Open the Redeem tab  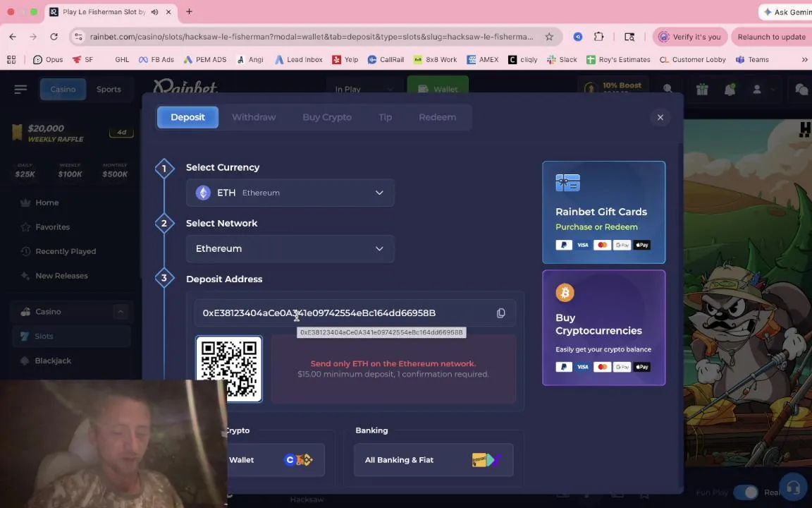click(x=437, y=117)
